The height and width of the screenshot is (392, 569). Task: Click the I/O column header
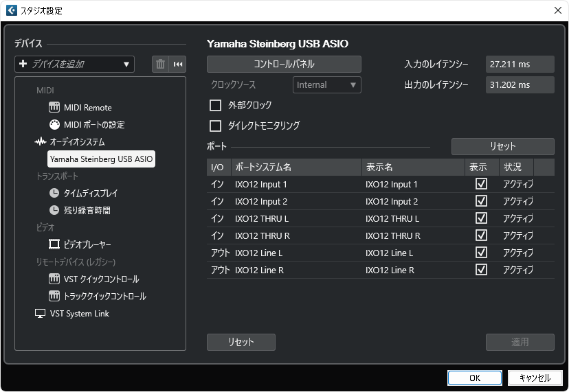219,168
